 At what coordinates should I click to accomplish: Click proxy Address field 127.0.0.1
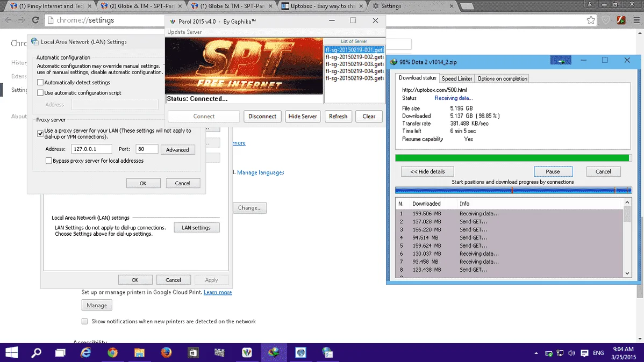91,149
